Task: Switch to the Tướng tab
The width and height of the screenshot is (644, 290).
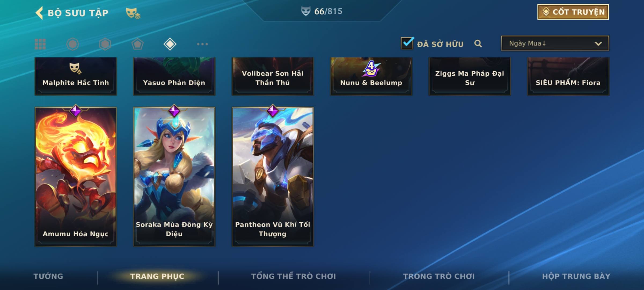Action: [48, 276]
